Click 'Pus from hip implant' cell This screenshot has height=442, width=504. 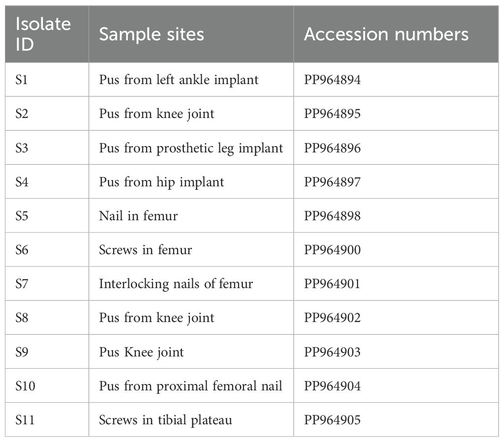coord(191,182)
